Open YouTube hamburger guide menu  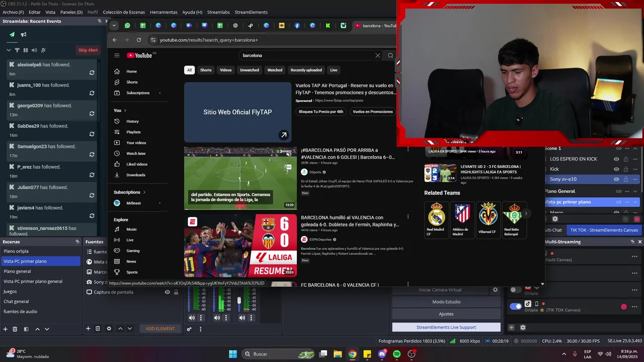117,55
